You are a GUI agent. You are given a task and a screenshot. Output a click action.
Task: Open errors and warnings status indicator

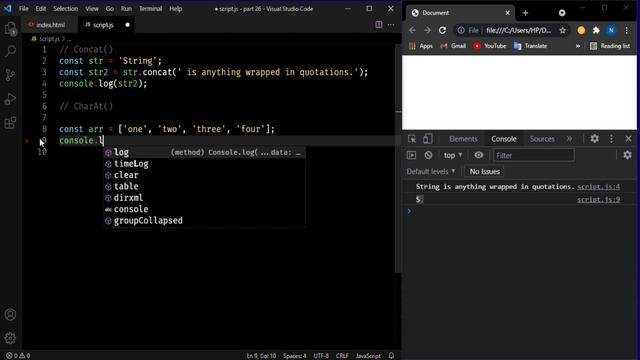click(x=18, y=356)
